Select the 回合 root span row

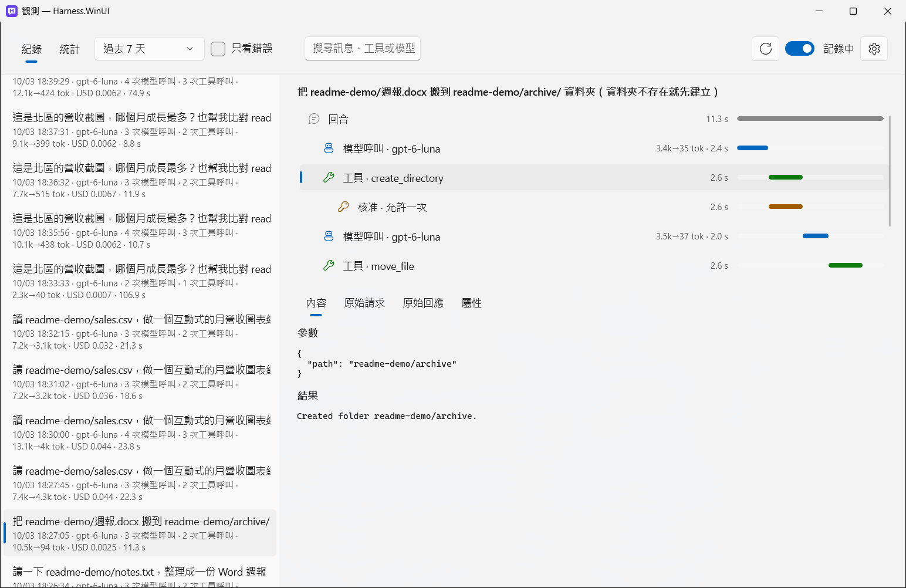point(593,119)
